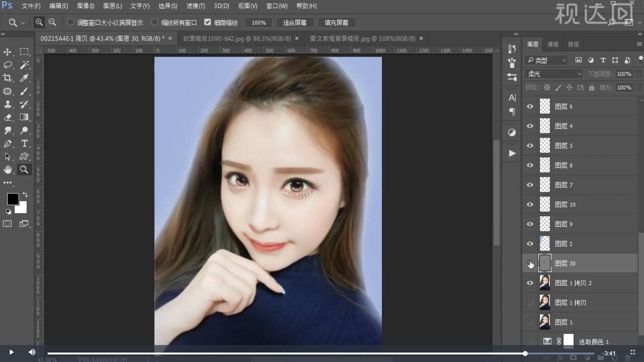This screenshot has width=644, height=362.
Task: Select the Hand tool
Action: tap(8, 170)
